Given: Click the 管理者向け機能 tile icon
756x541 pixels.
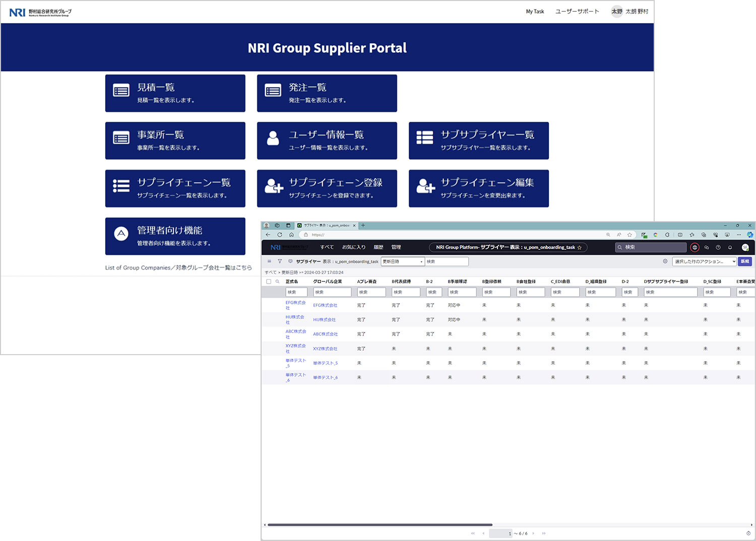Looking at the screenshot, I should pos(121,234).
